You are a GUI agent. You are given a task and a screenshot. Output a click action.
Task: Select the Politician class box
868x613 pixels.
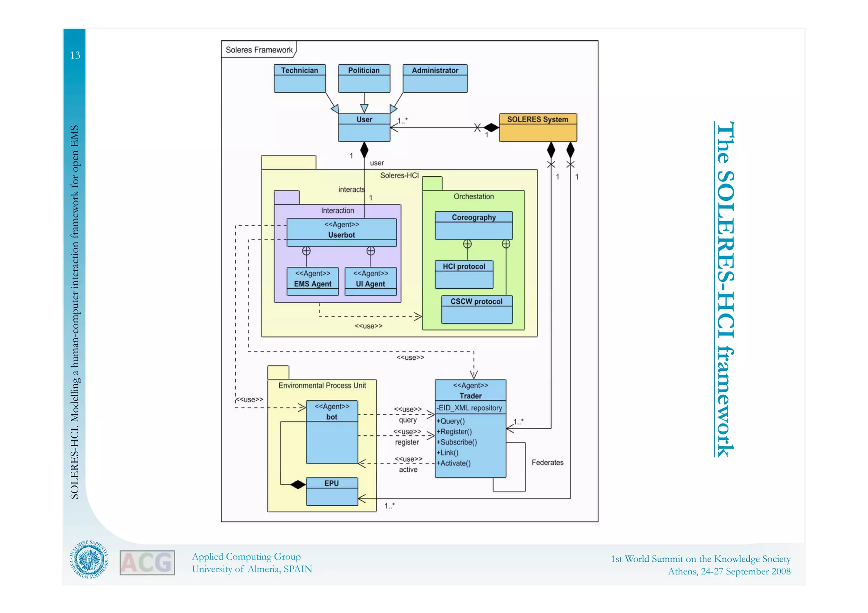pos(364,78)
